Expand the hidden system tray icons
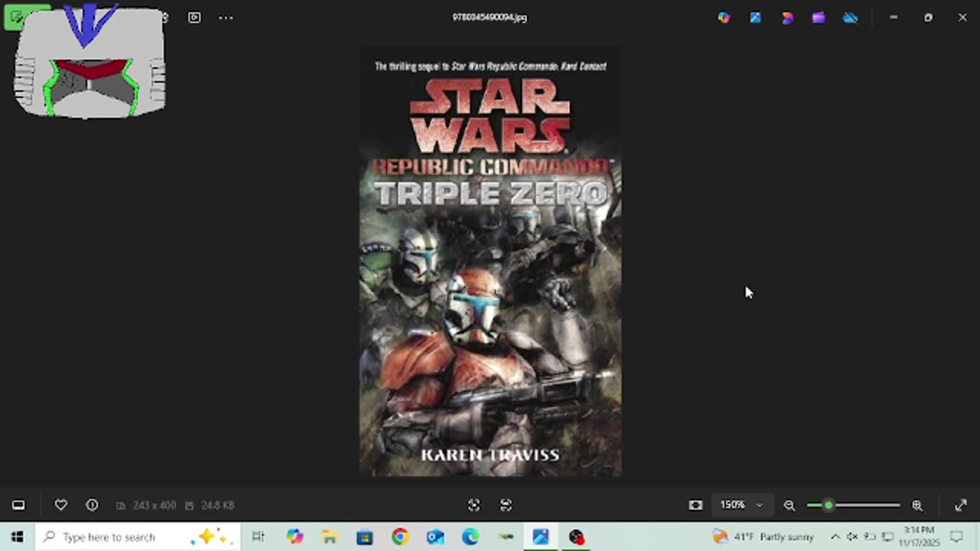The width and height of the screenshot is (980, 551). point(835,537)
